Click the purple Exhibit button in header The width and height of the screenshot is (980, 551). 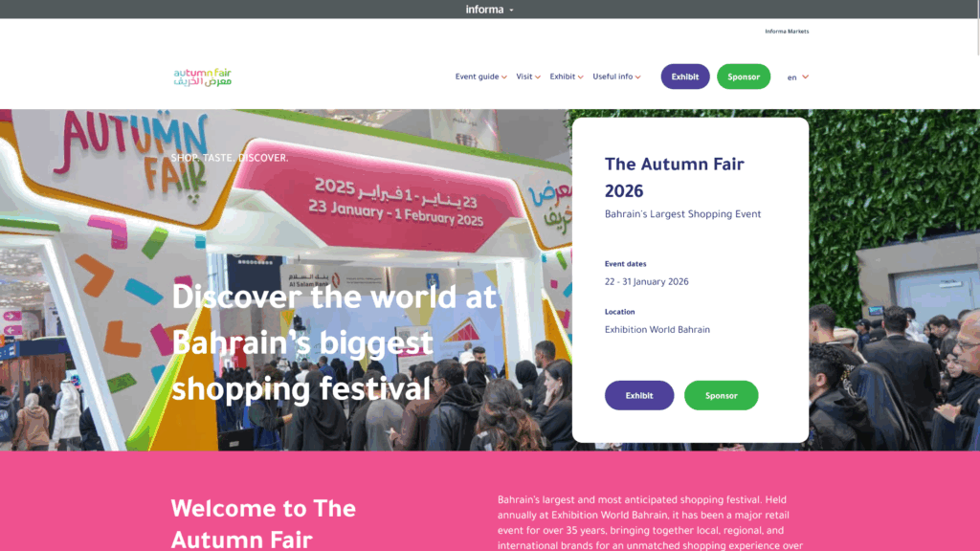(685, 77)
